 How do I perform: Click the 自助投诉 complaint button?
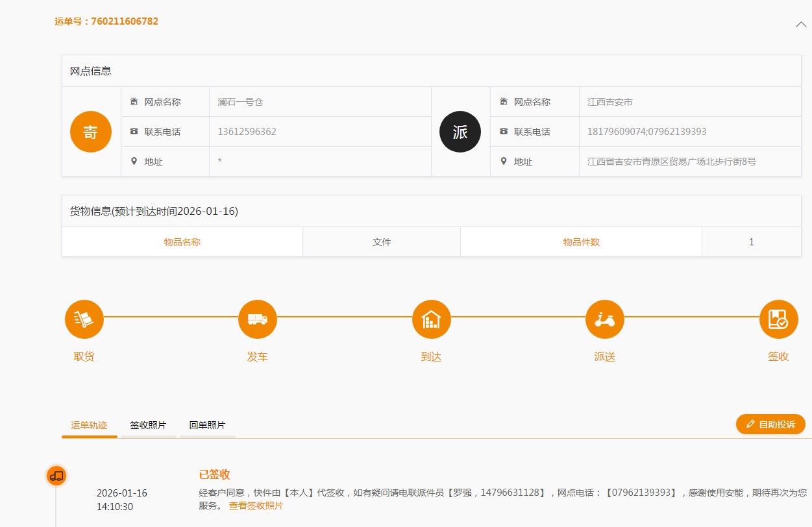[x=770, y=424]
